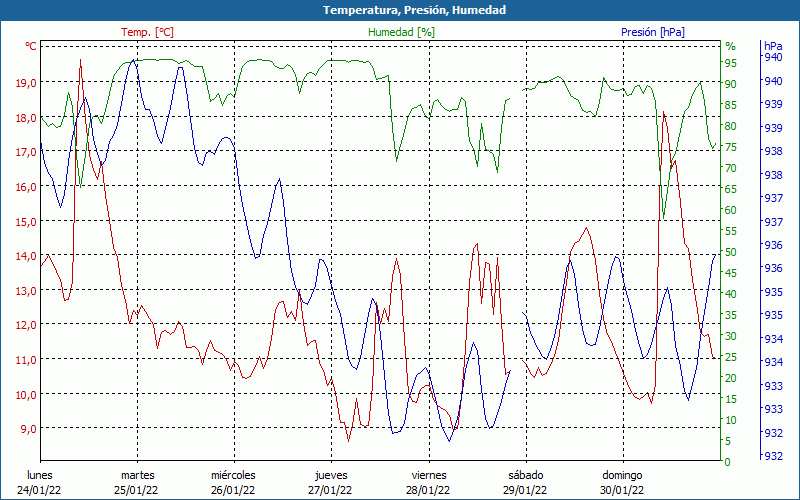
Task: Click the 'martes' day label
Action: click(137, 475)
